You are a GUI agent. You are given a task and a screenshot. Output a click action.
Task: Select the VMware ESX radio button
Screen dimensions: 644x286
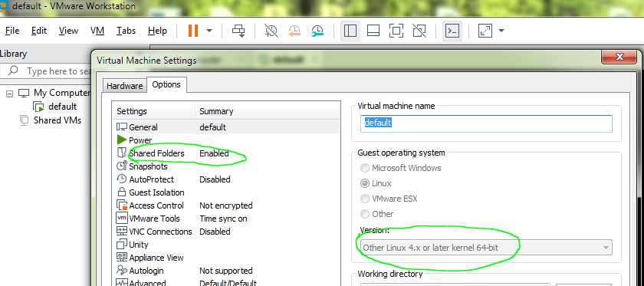coord(364,199)
